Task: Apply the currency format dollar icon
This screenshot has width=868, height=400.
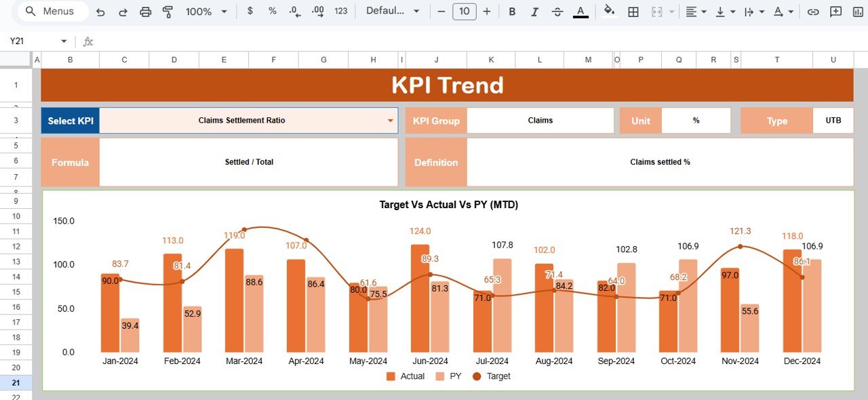Action: click(250, 12)
